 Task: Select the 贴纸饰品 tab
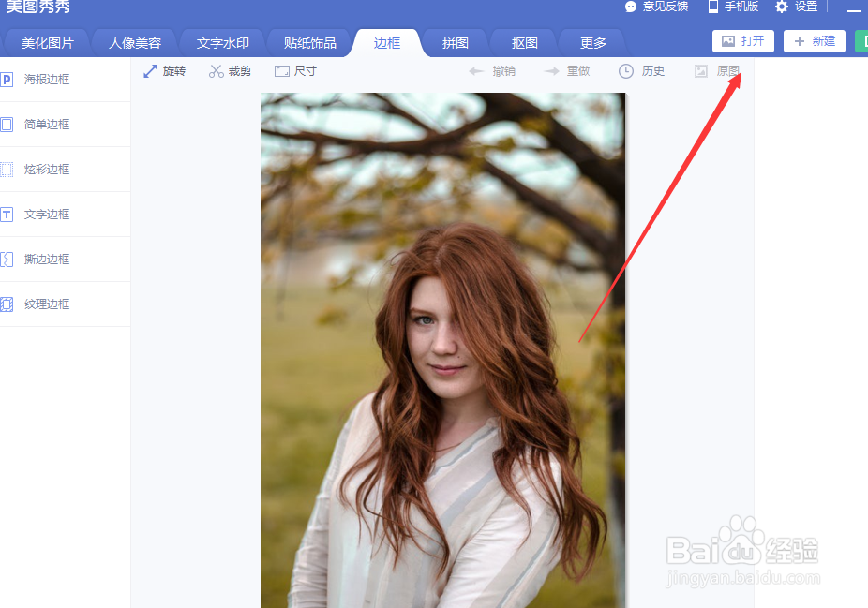click(x=310, y=43)
